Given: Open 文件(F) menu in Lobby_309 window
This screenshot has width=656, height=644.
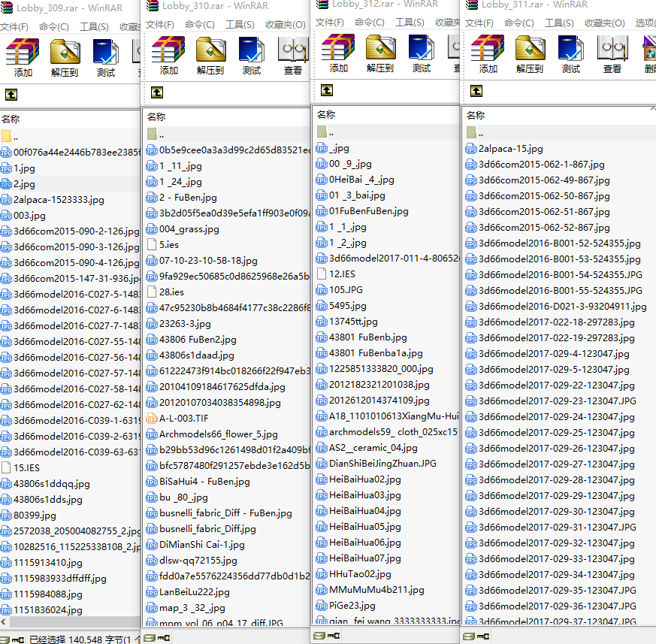Looking at the screenshot, I should tap(14, 28).
